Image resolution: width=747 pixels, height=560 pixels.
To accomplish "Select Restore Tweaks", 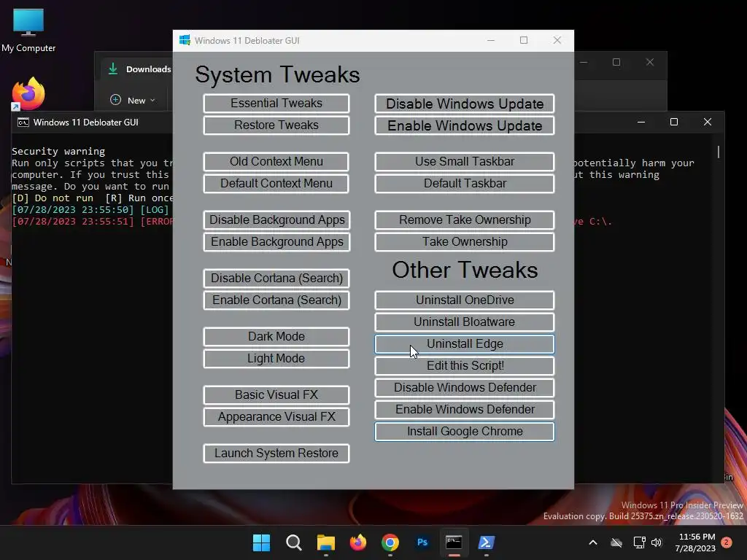I will click(276, 125).
